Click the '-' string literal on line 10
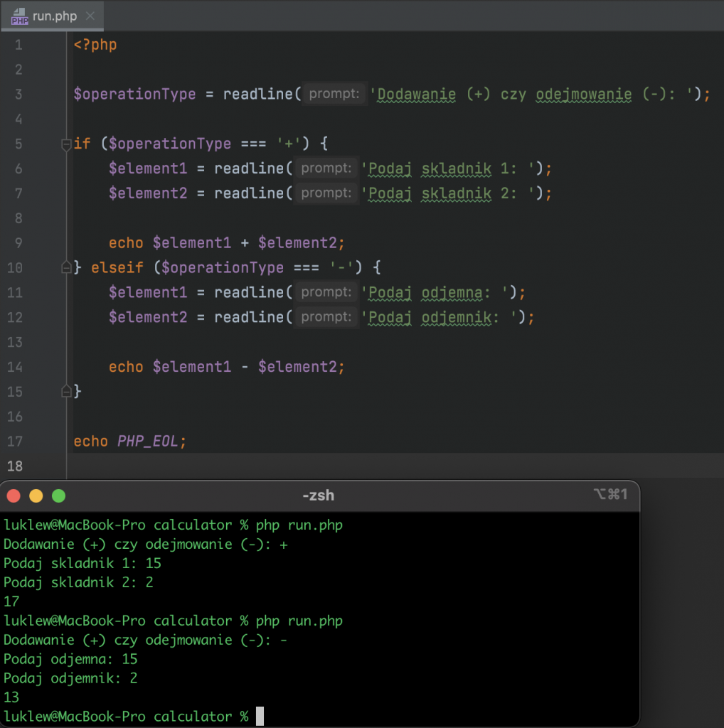The image size is (724, 728). click(x=341, y=267)
